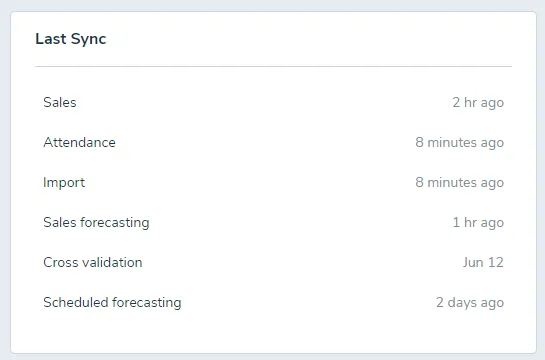Screen dimensions: 545x360
Task: Click the 'Jun 12' sync date
Action: (x=483, y=262)
